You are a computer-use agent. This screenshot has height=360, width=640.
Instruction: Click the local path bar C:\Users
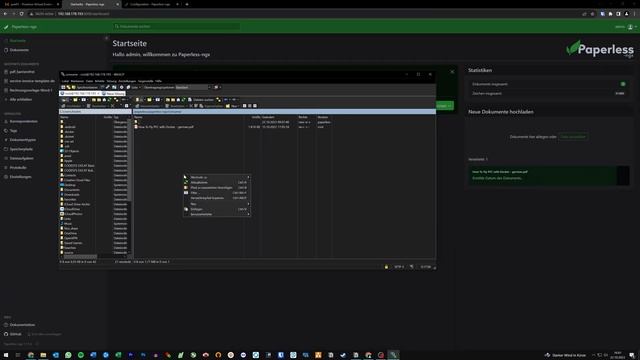(x=96, y=111)
